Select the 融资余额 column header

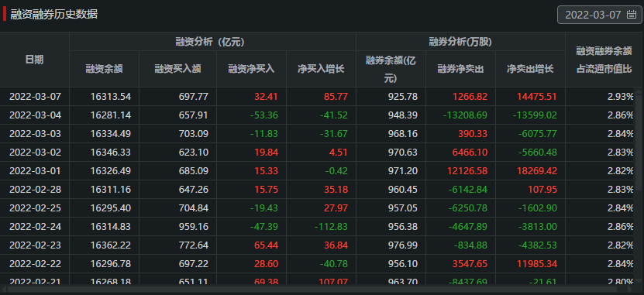[105, 69]
